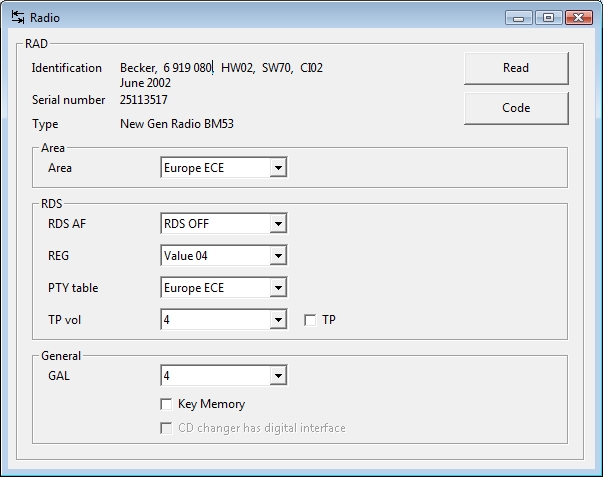Click the Code button
The height and width of the screenshot is (477, 603).
tap(516, 108)
